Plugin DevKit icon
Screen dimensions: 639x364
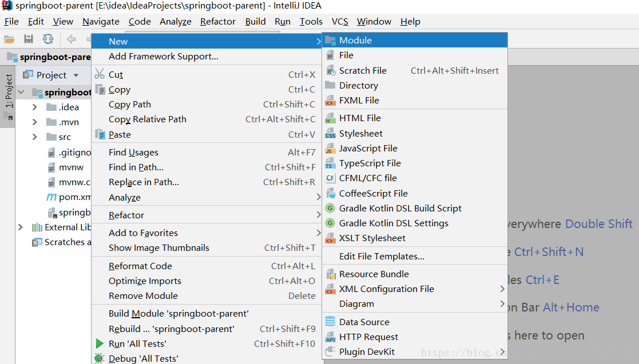click(x=331, y=352)
